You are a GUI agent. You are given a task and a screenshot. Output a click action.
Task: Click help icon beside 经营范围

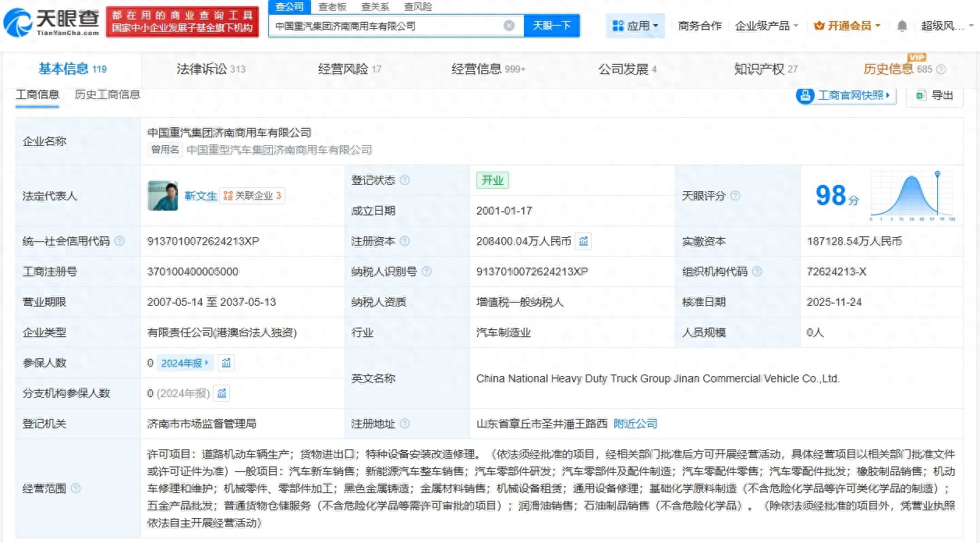pos(76,488)
